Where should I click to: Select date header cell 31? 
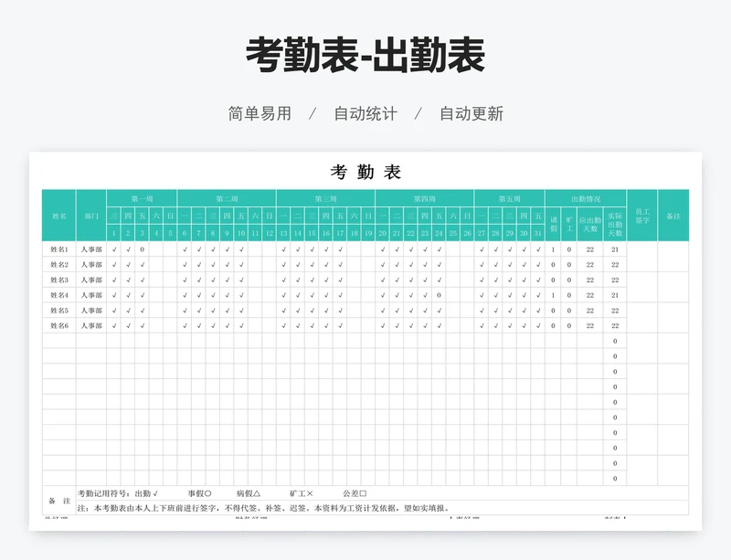pos(538,233)
